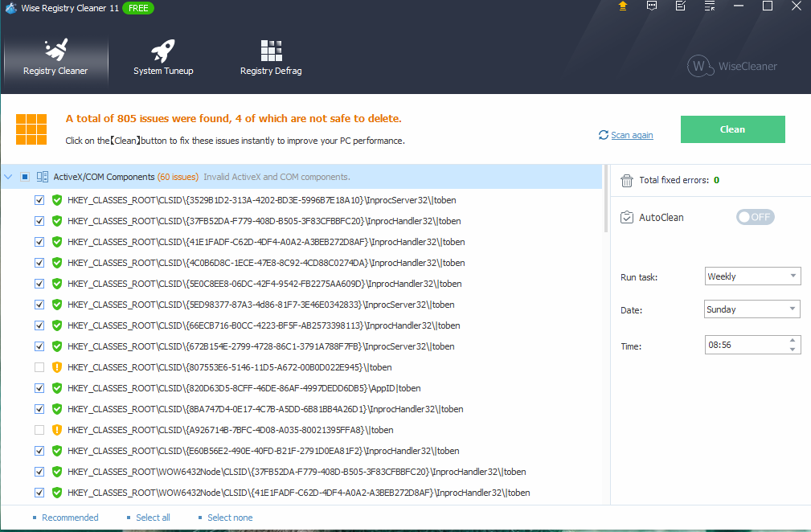Click the green Clean button
Viewport: 811px width, 532px height.
click(732, 129)
